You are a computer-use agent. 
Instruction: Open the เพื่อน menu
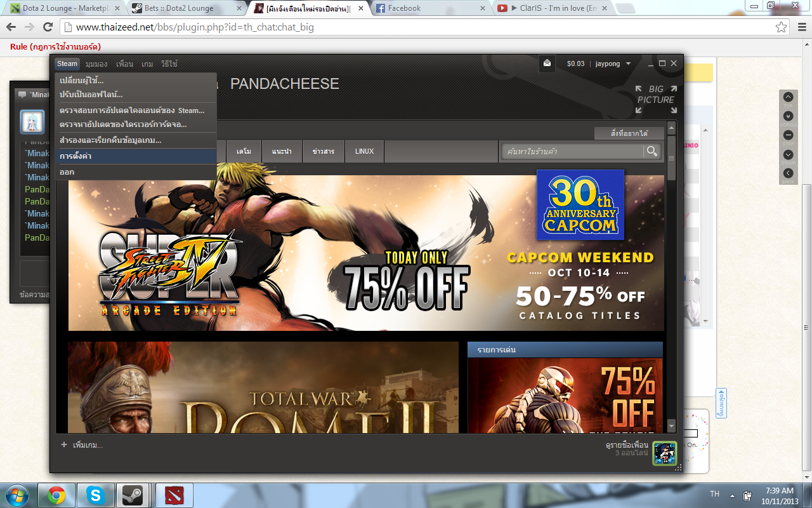click(x=124, y=64)
